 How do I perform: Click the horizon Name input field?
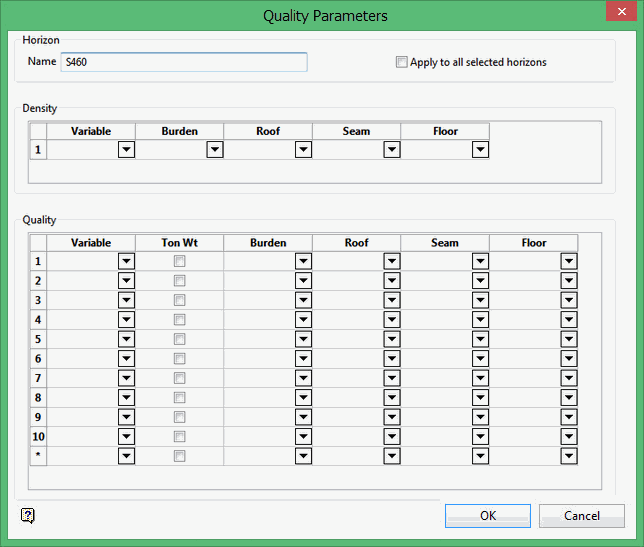[183, 62]
